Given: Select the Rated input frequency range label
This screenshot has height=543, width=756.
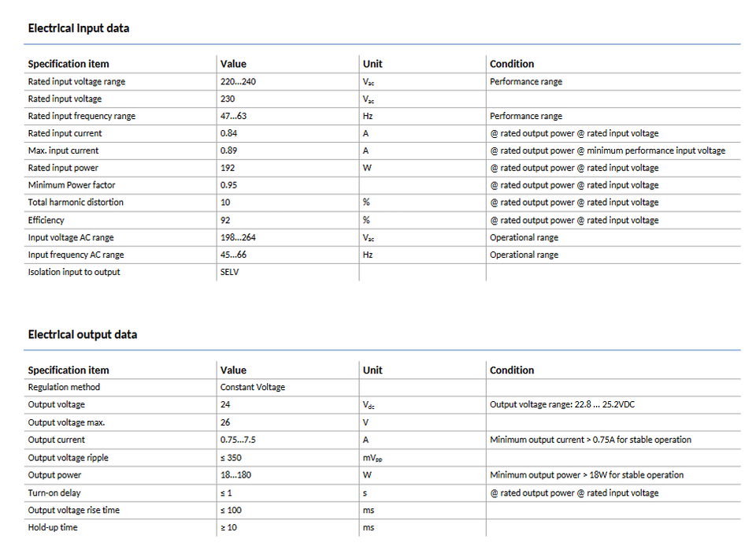Looking at the screenshot, I should [x=81, y=116].
